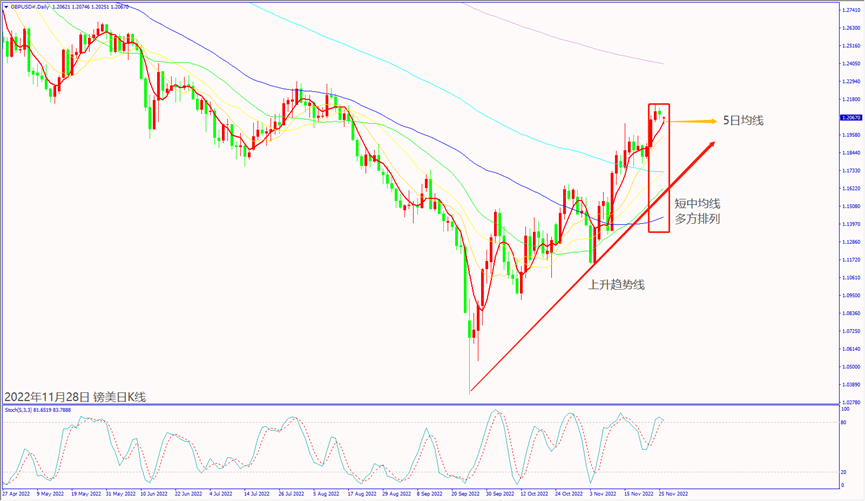The height and width of the screenshot is (501, 865).
Task: Click the 80 level on stochastic scale
Action: point(845,423)
